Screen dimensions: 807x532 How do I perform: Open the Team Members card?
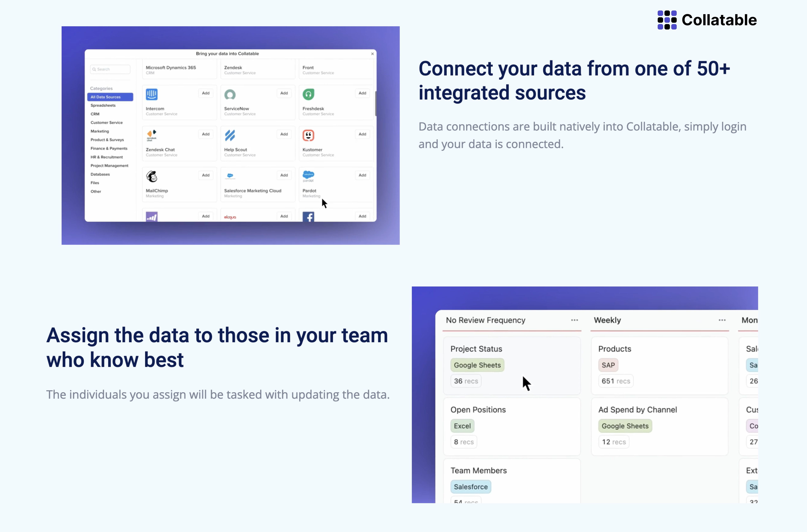click(x=512, y=481)
